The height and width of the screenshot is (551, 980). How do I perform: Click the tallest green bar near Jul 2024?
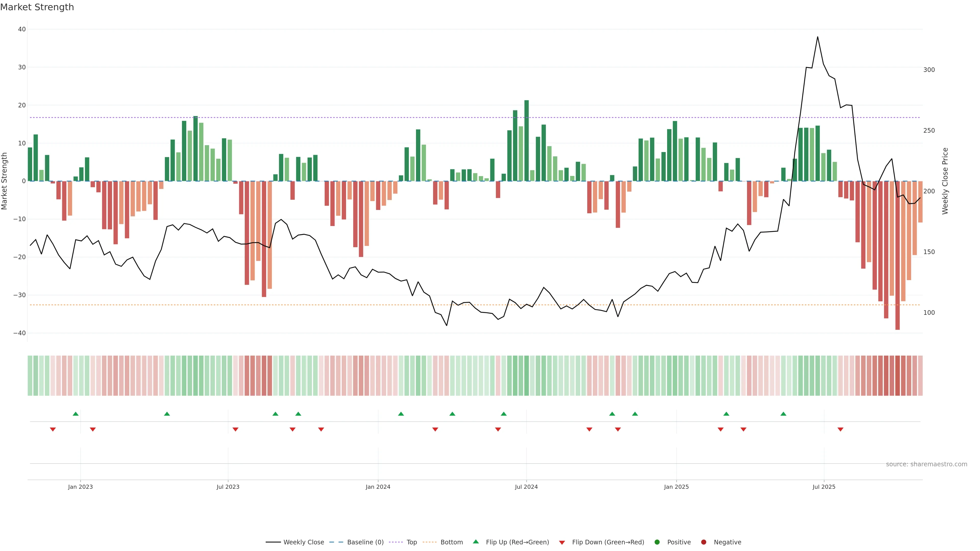point(526,141)
